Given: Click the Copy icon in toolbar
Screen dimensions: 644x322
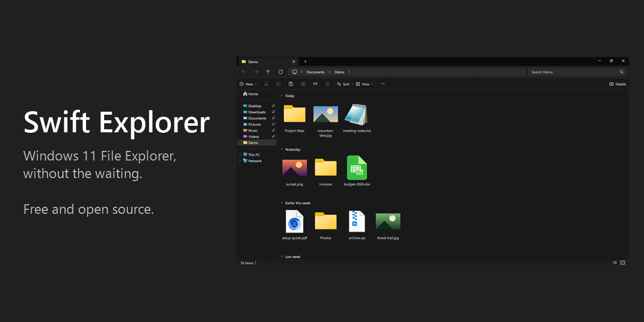Looking at the screenshot, I should pyautogui.click(x=278, y=84).
